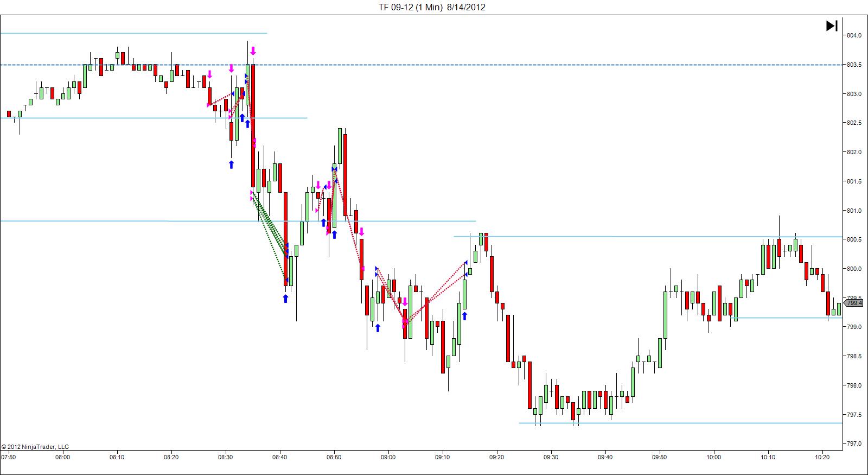Select price axis label 797.5

pyautogui.click(x=854, y=415)
